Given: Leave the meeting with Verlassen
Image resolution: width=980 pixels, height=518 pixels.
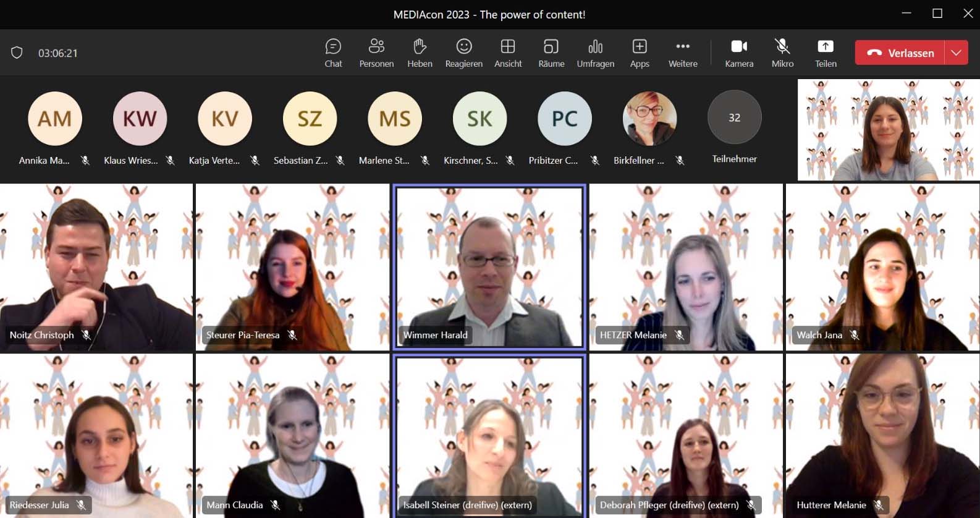Looking at the screenshot, I should click(900, 53).
